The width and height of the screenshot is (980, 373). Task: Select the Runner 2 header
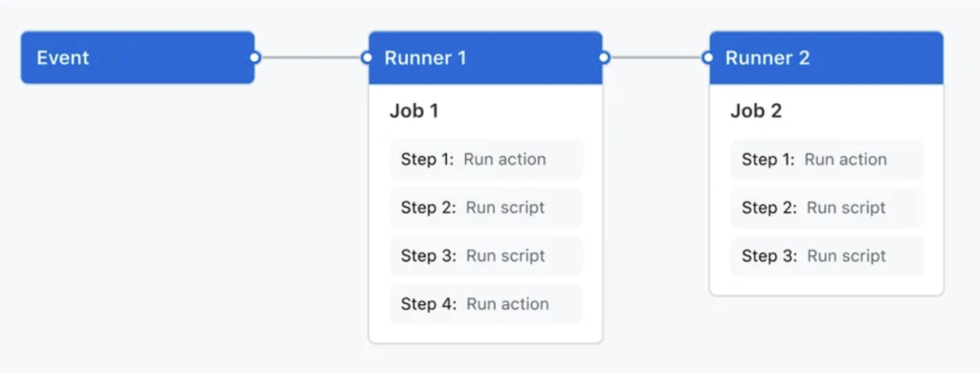pos(826,57)
